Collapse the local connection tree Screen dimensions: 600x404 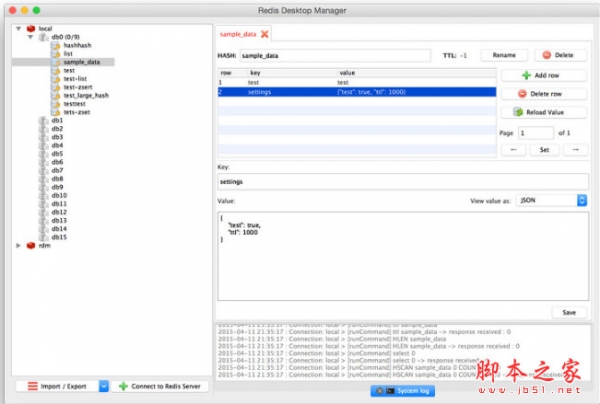(x=18, y=29)
